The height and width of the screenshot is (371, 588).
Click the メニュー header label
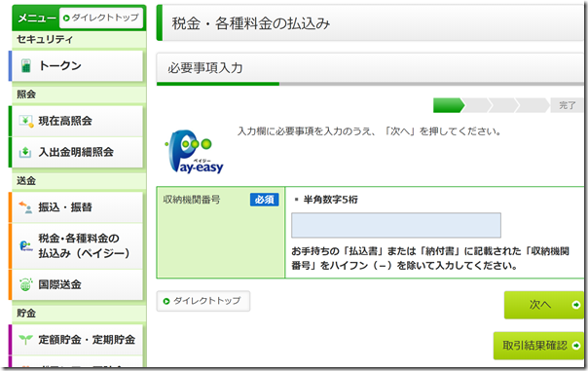(37, 18)
